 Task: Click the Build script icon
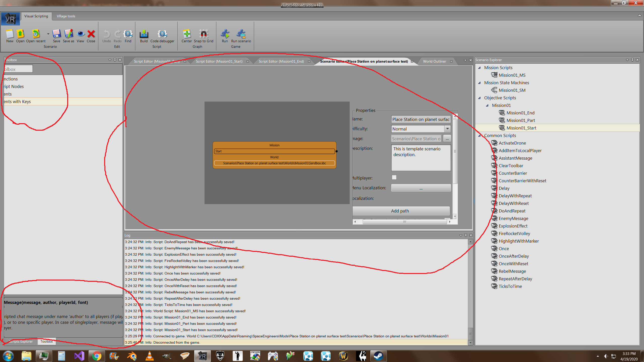[x=144, y=34]
